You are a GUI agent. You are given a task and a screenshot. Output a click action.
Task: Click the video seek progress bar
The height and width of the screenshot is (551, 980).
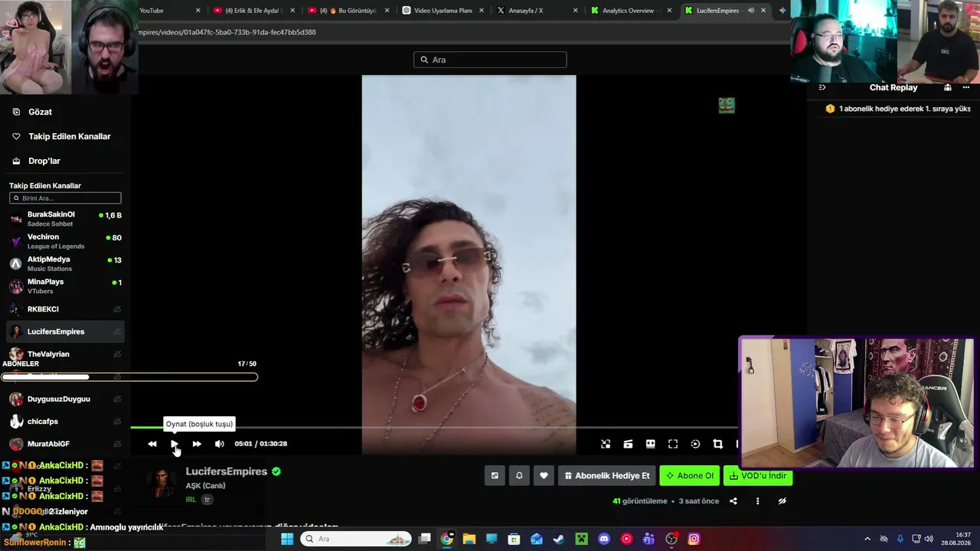point(434,428)
